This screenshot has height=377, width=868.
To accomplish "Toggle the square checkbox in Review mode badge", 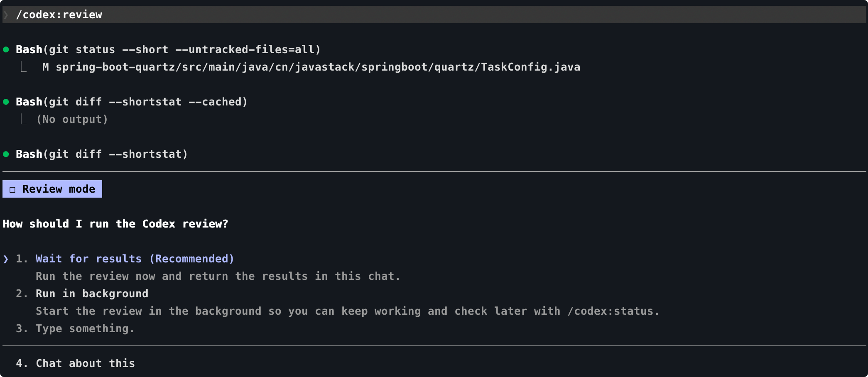I will [x=12, y=190].
